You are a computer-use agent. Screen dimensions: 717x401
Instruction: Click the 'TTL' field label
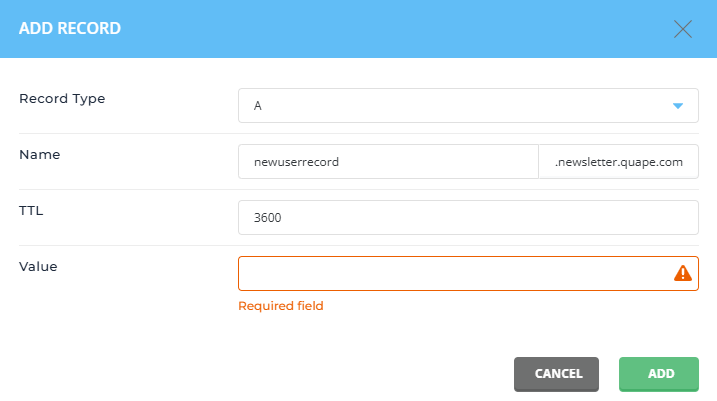coord(31,211)
